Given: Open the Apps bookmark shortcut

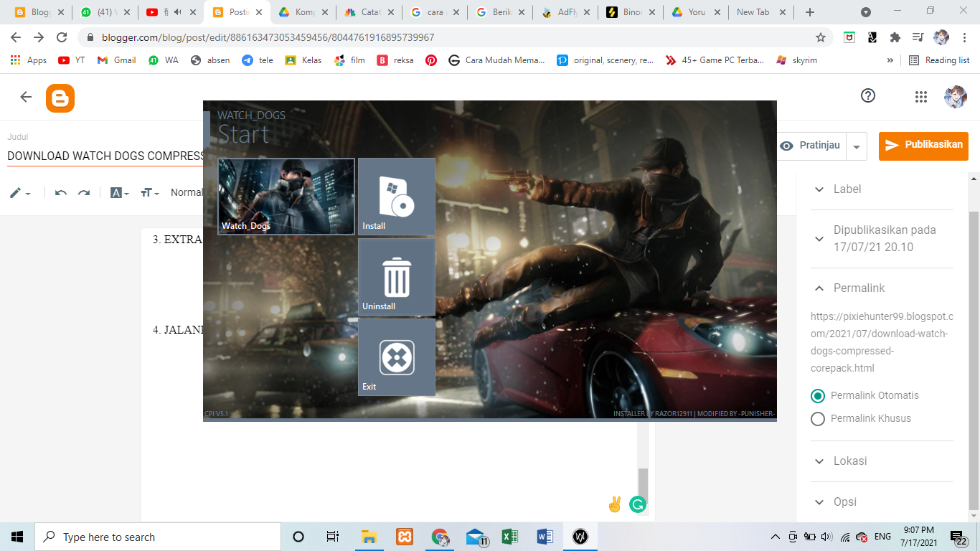Looking at the screenshot, I should point(29,60).
